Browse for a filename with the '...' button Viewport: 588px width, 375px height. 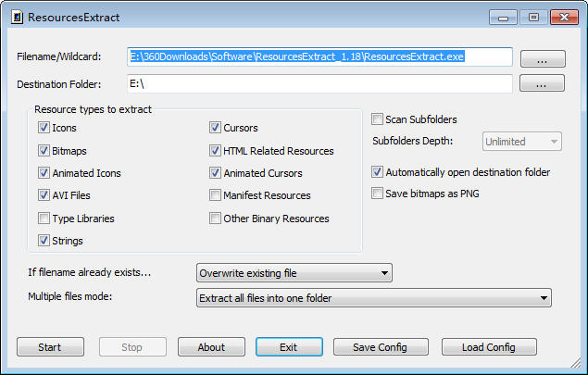pos(543,59)
